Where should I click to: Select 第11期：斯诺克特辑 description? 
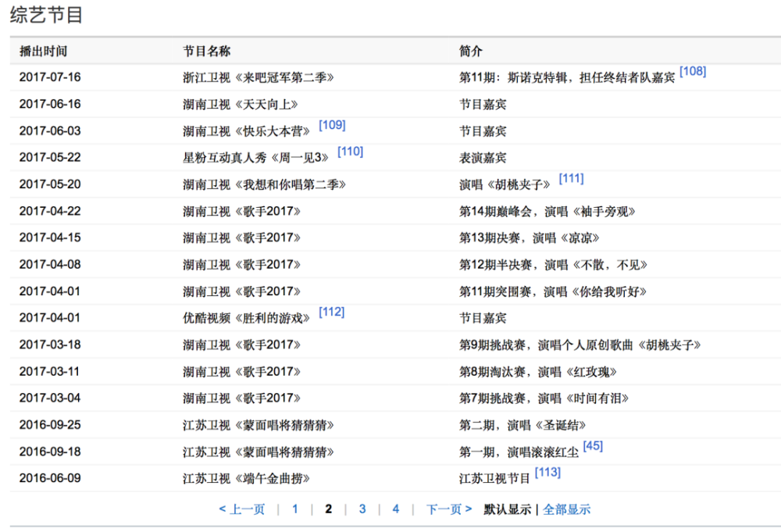point(567,77)
